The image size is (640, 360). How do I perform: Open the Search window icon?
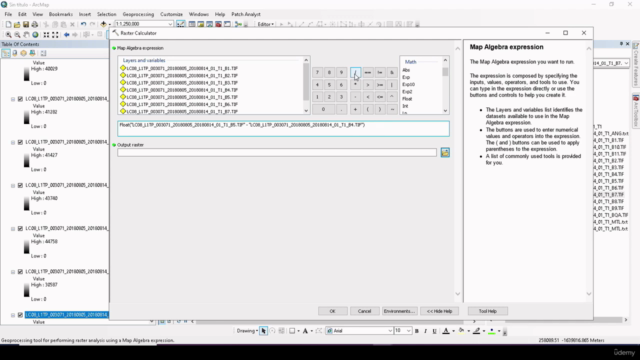point(209,24)
